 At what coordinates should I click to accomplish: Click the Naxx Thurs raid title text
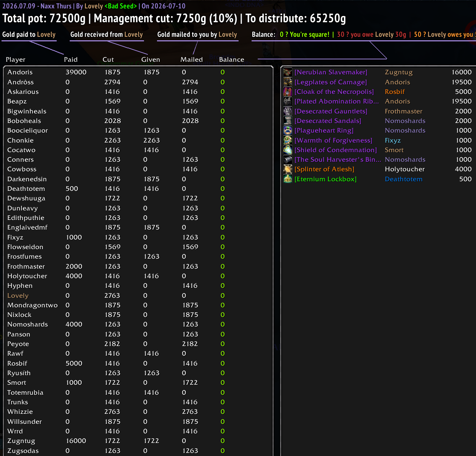[x=56, y=6]
